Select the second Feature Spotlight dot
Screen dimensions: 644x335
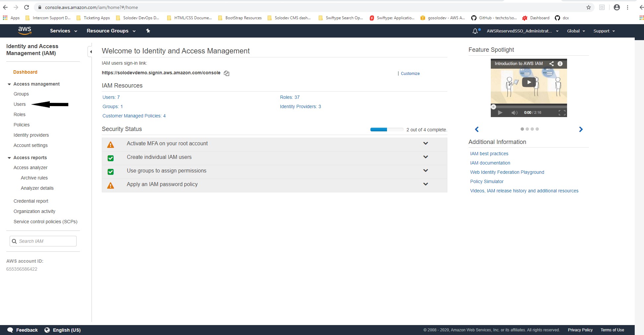527,129
